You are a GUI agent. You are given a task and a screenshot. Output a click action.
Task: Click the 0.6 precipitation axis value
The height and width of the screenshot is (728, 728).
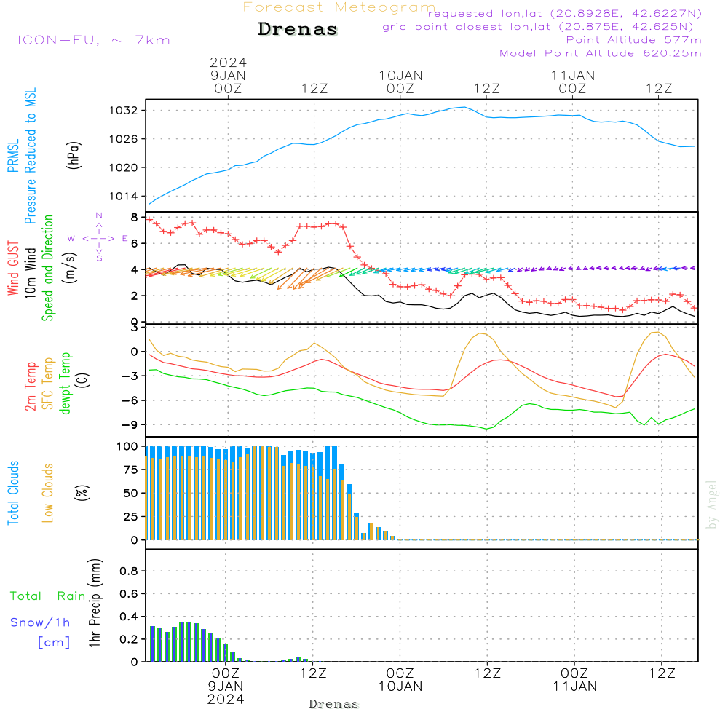[129, 594]
